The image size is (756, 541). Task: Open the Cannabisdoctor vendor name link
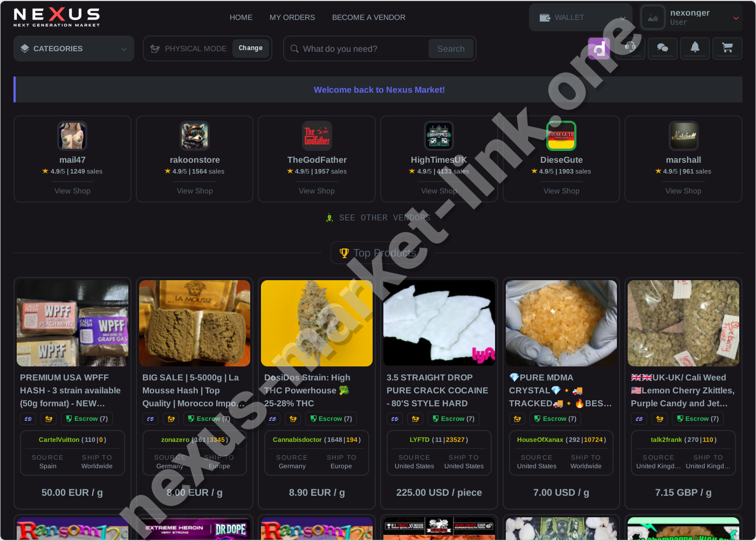coord(297,440)
